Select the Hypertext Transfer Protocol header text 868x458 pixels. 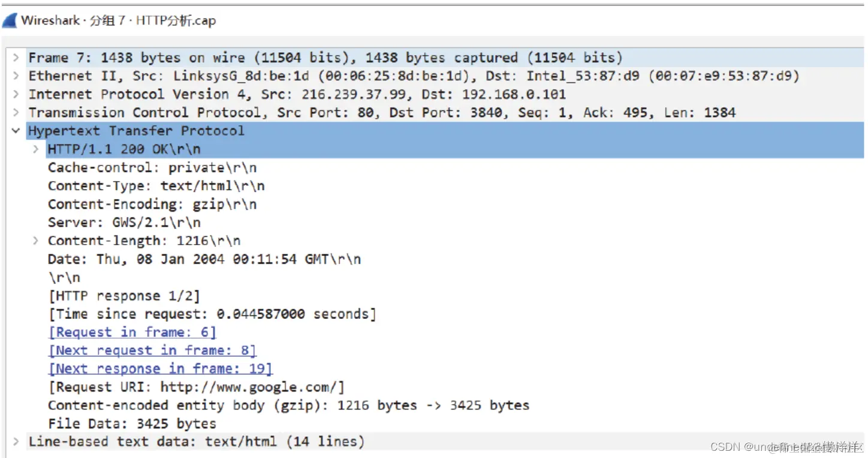[136, 131]
